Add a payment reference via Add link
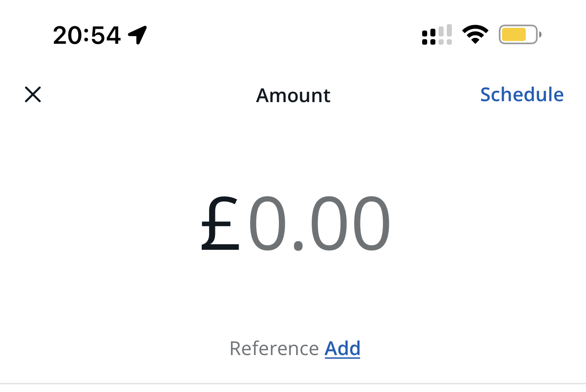The image size is (586, 392). [x=342, y=349]
